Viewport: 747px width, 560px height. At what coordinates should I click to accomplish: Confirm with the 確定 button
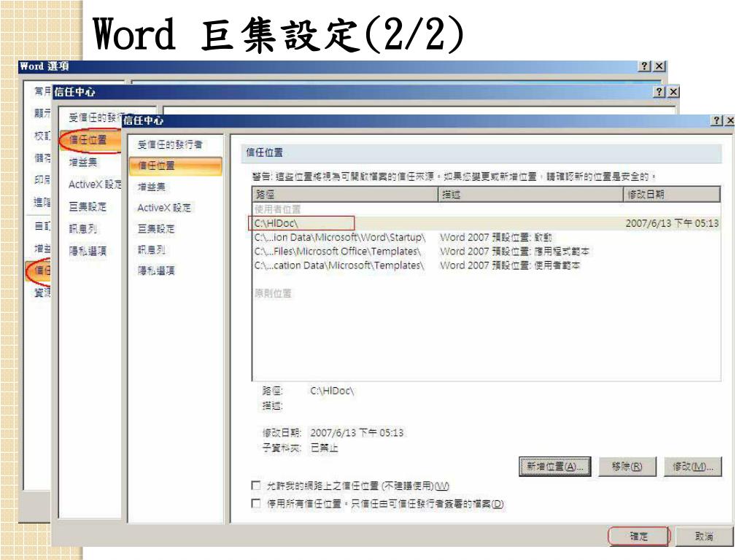(639, 536)
